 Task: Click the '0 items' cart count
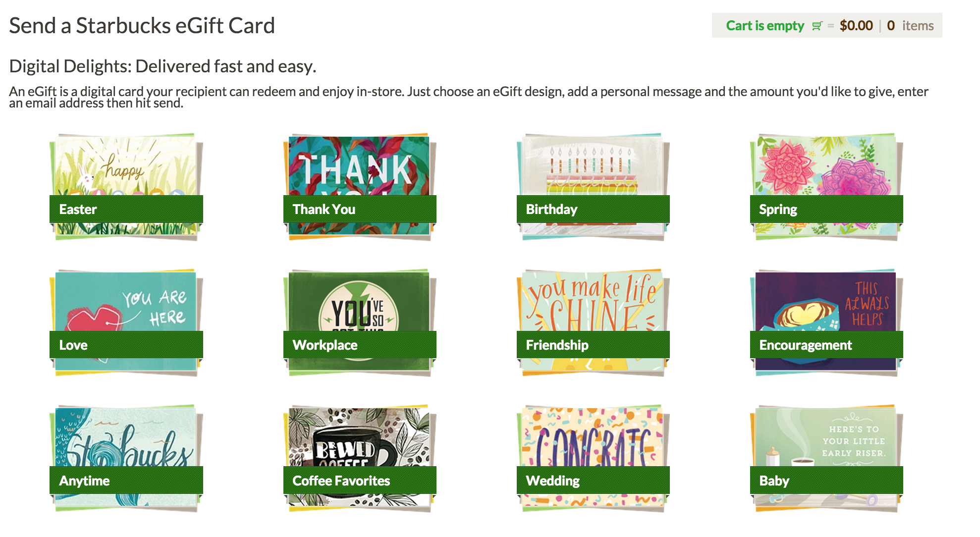tap(910, 26)
